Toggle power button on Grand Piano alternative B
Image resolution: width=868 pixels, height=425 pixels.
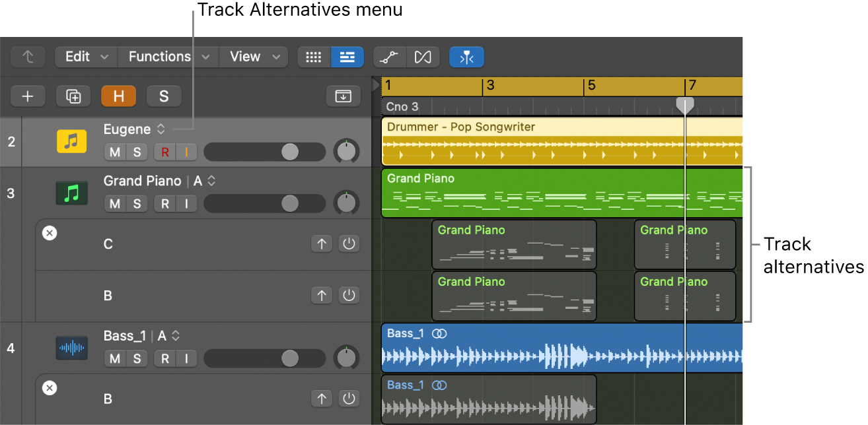click(349, 296)
